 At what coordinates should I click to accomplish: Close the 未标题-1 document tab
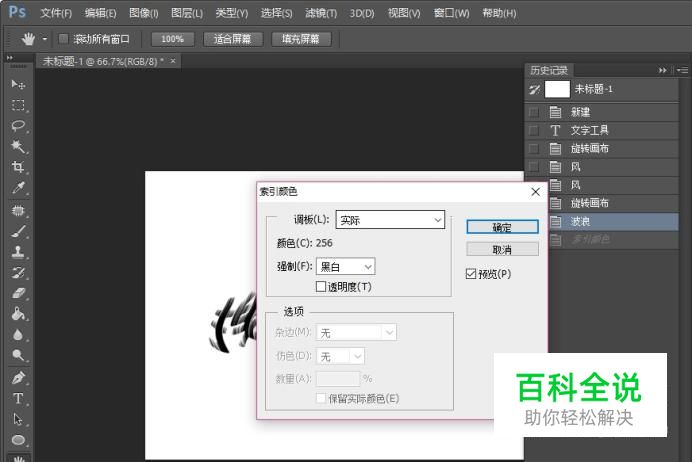173,61
